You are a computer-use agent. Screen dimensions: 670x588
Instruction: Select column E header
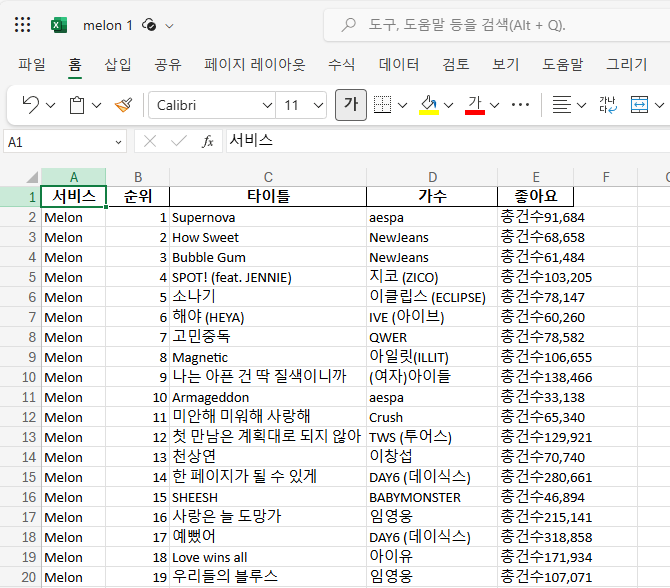[536, 177]
